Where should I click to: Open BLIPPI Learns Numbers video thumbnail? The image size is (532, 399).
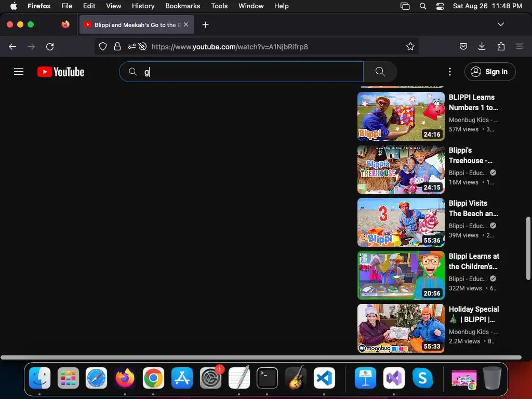coord(401,116)
